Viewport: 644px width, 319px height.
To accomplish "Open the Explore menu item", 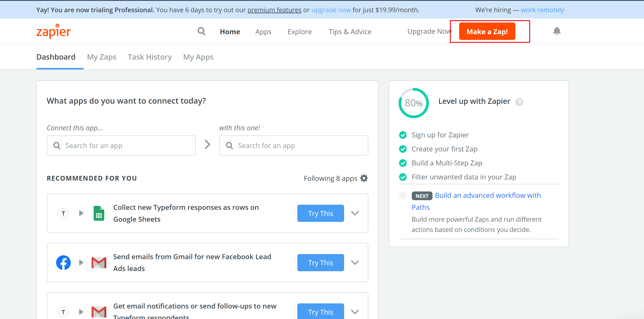I will (x=300, y=32).
